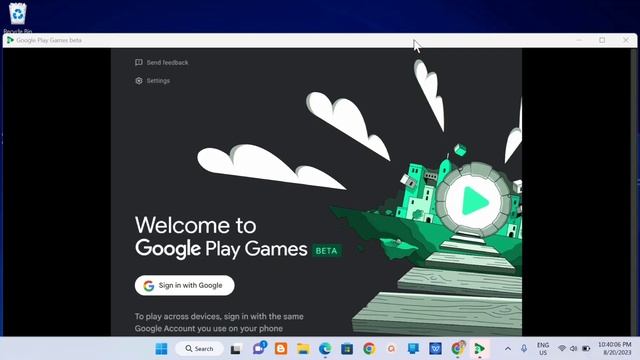Open the Recycle Bin desktop icon
This screenshot has width=640, height=360.
pyautogui.click(x=18, y=18)
